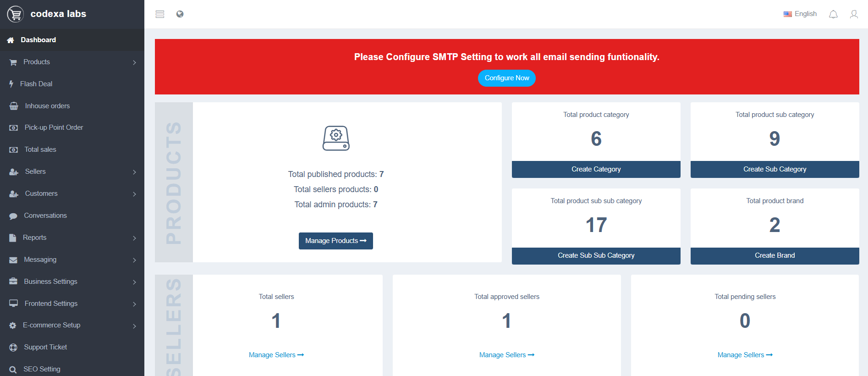The image size is (868, 376).
Task: Click the hamburger menu icon to collapse sidebar
Action: [x=159, y=14]
